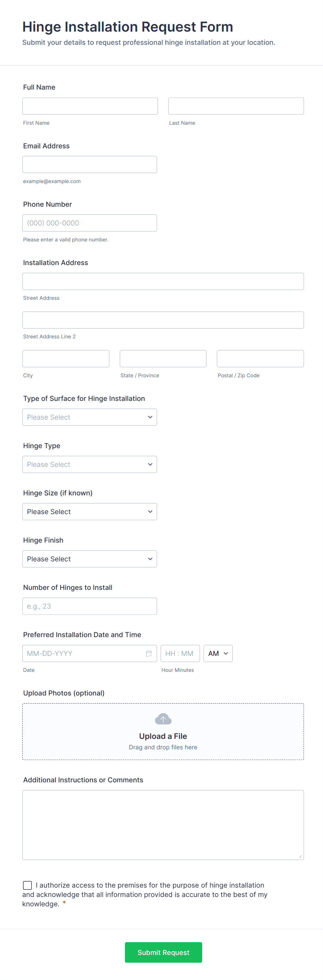Click the cloud upload icon
This screenshot has height=980, width=323.
point(163,719)
